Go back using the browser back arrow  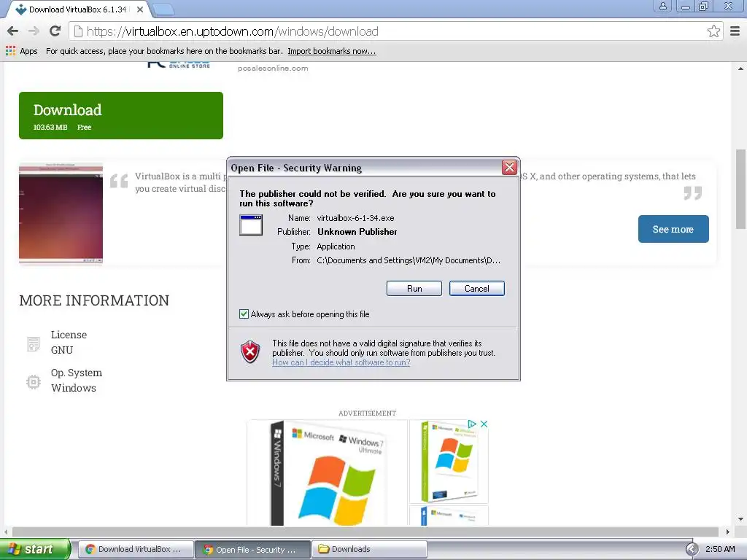coord(13,31)
